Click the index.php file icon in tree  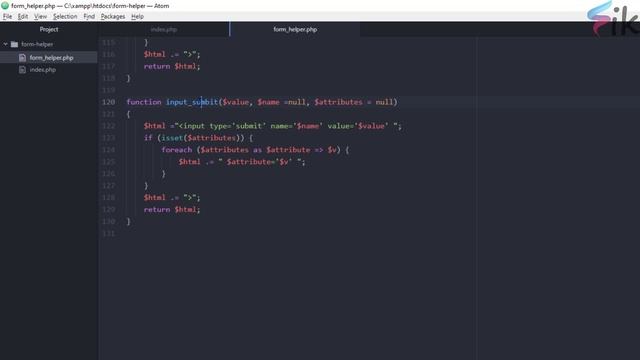[22, 70]
